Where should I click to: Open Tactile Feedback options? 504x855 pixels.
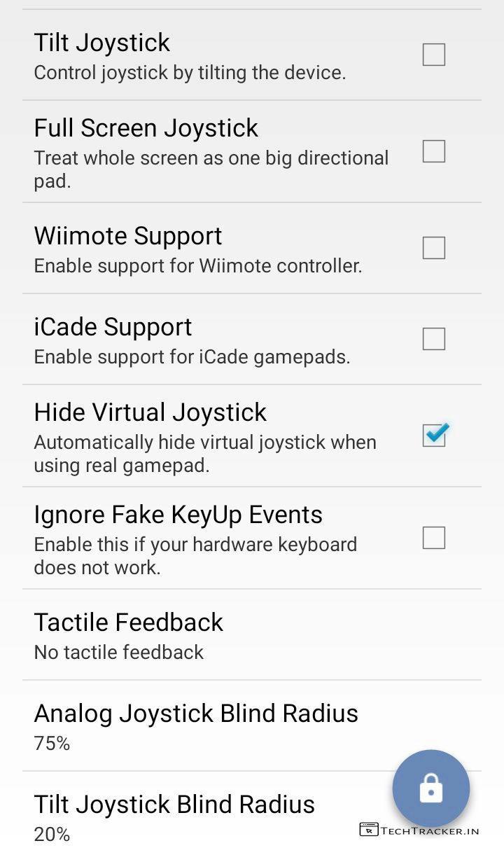252,635
